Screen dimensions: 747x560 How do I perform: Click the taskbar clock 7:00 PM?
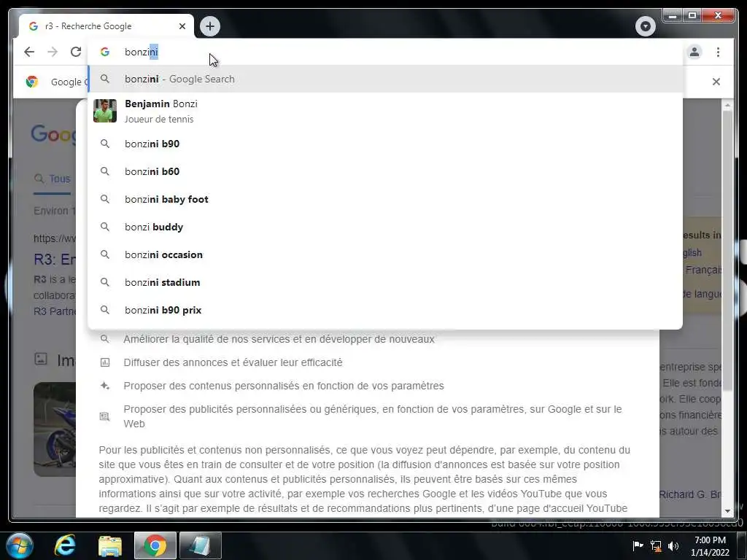click(x=710, y=546)
